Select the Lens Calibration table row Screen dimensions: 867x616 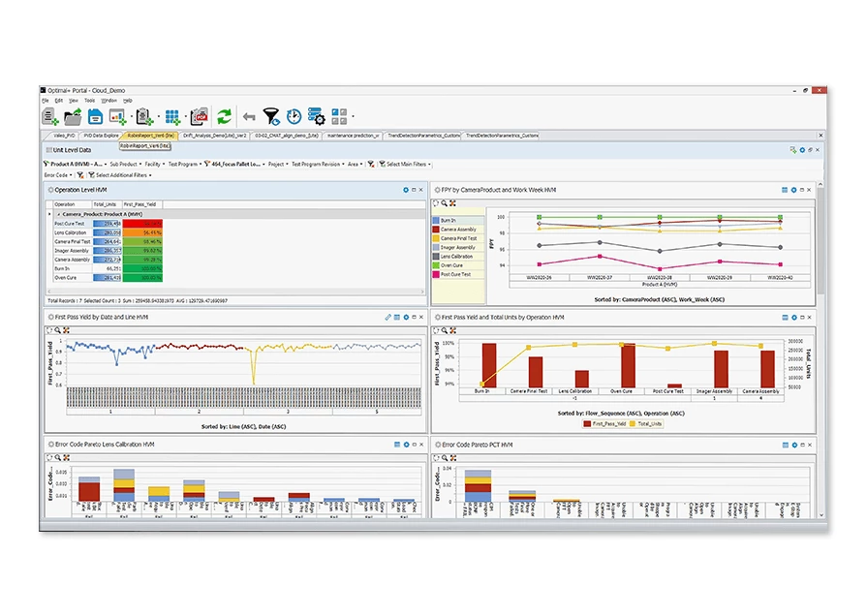[x=108, y=232]
